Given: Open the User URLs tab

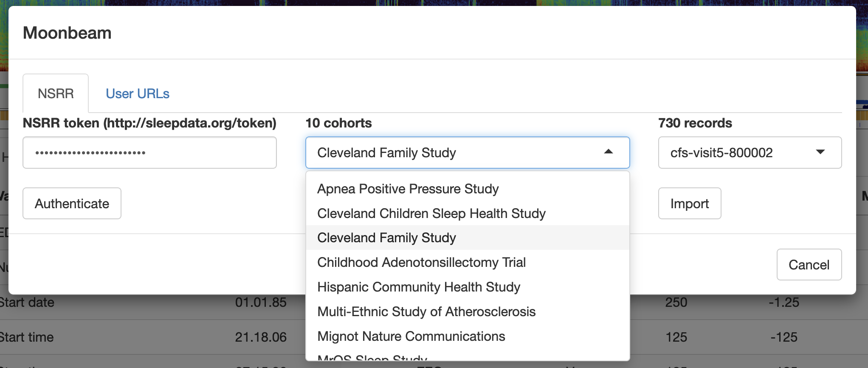Looking at the screenshot, I should (x=137, y=93).
